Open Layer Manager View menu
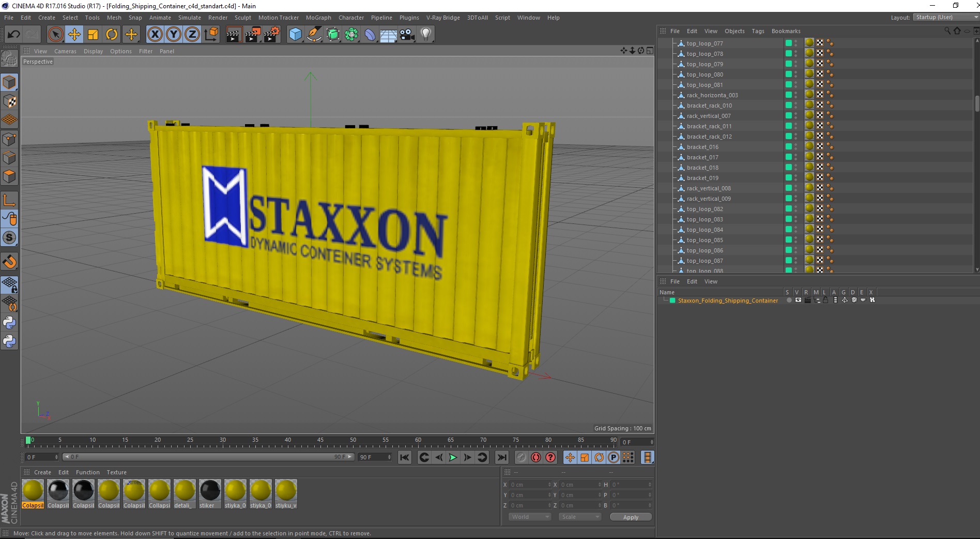 point(711,281)
